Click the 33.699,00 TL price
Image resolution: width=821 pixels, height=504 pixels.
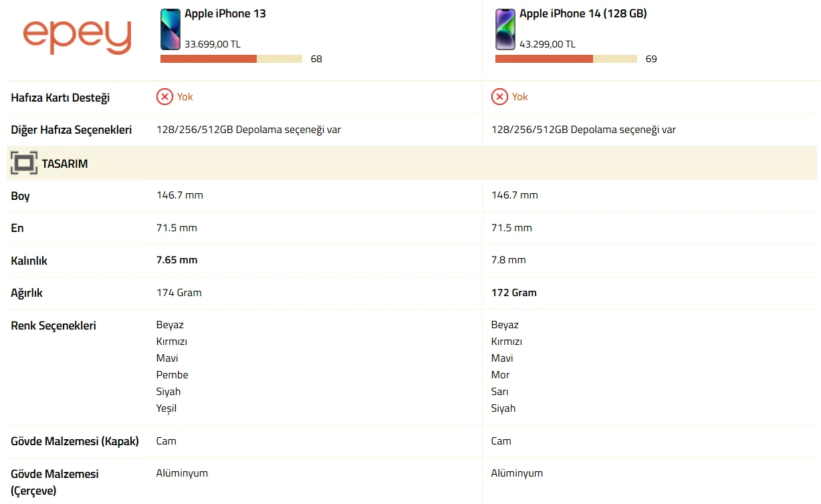pyautogui.click(x=213, y=44)
